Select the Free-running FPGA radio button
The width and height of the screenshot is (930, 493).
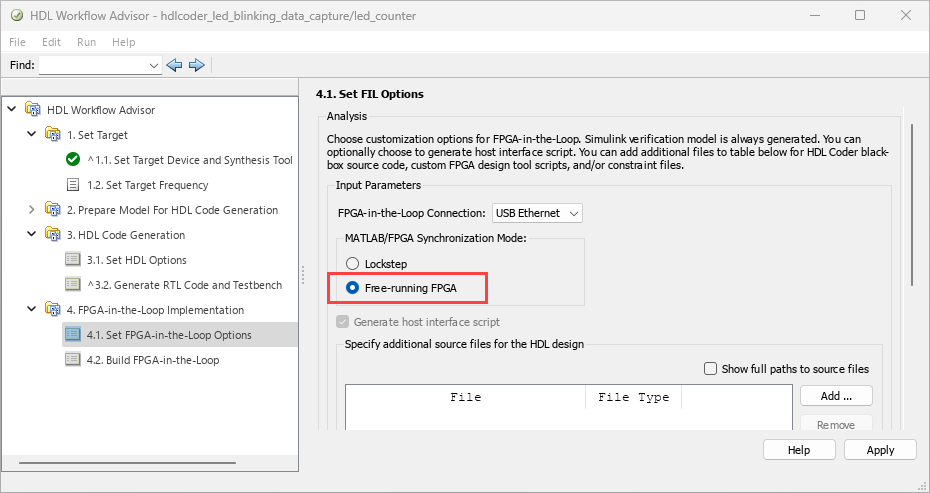click(352, 288)
